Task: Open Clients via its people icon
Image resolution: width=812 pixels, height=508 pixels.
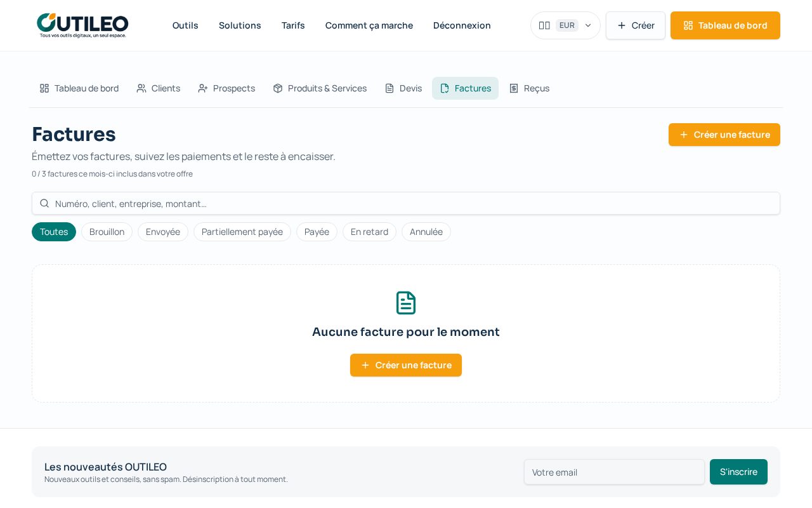Action: tap(141, 88)
